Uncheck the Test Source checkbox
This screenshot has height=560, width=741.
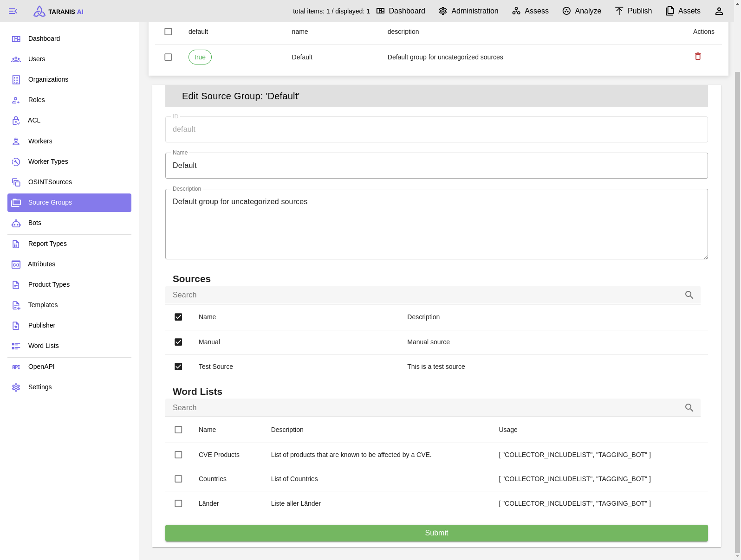178,367
